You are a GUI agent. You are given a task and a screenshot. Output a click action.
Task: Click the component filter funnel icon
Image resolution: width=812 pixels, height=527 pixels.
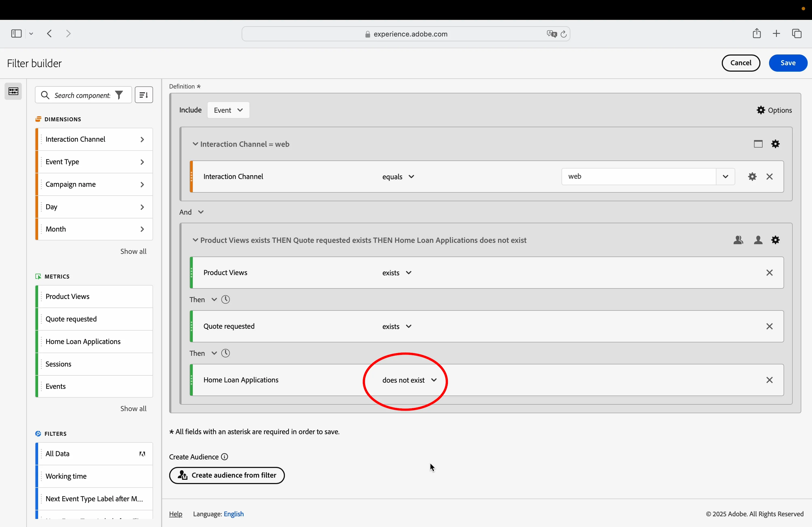pos(119,95)
